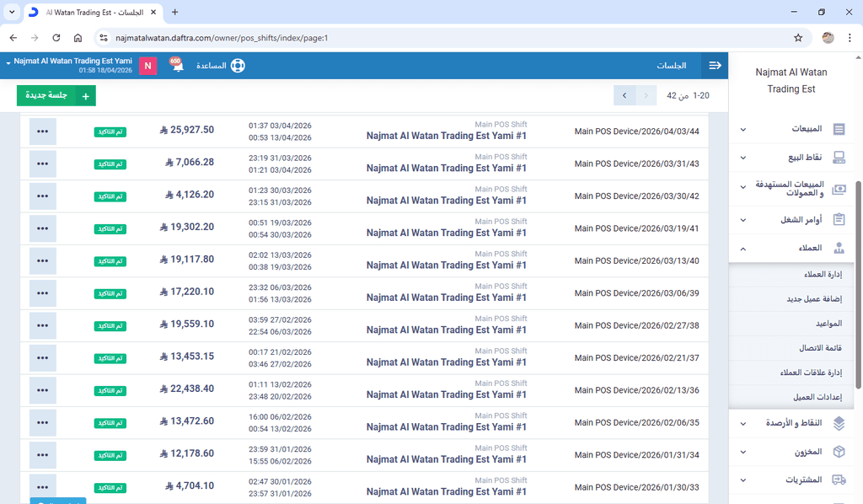Open the help lifebuoy icon
This screenshot has height=504, width=863.
[x=237, y=66]
